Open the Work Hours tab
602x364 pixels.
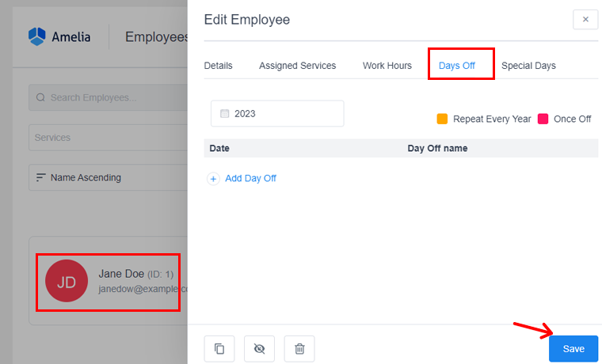(x=387, y=66)
